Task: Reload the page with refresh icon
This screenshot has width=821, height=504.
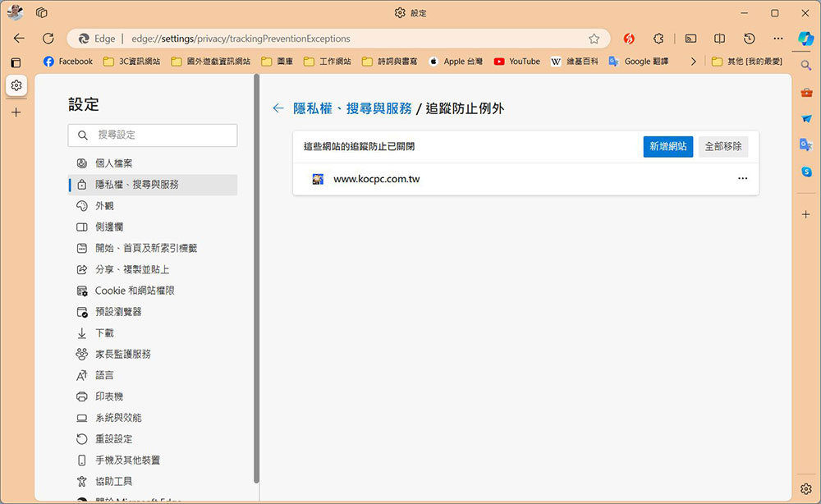Action: tap(48, 39)
